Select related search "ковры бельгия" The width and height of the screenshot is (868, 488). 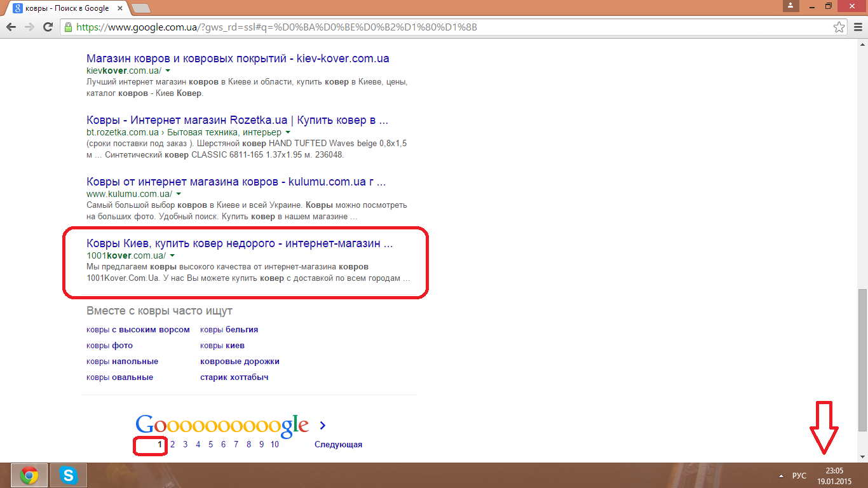point(229,330)
